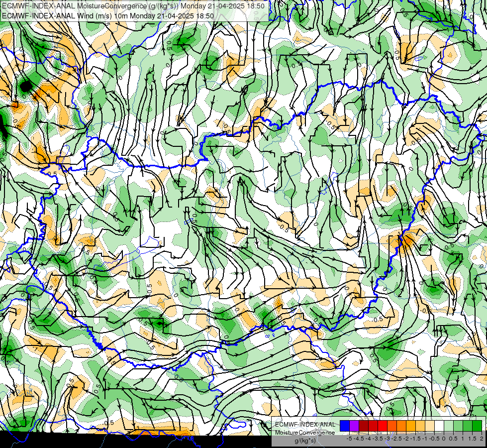Image resolution: width=487 pixels, height=448 pixels.
Task: Click the legend's MoistureConvergence label
Action: pos(305,433)
